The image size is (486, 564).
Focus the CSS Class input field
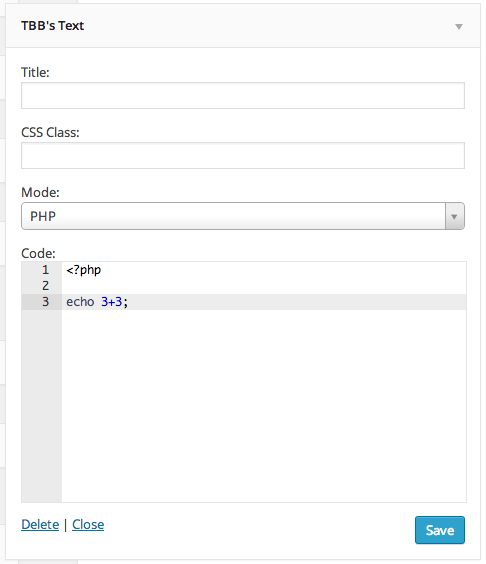(243, 156)
